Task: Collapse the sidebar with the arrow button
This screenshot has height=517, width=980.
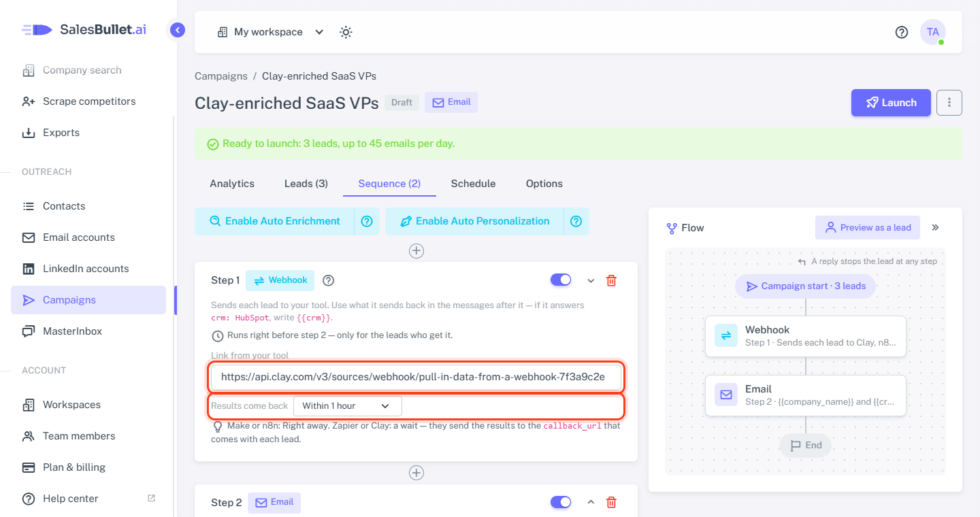Action: coord(178,30)
